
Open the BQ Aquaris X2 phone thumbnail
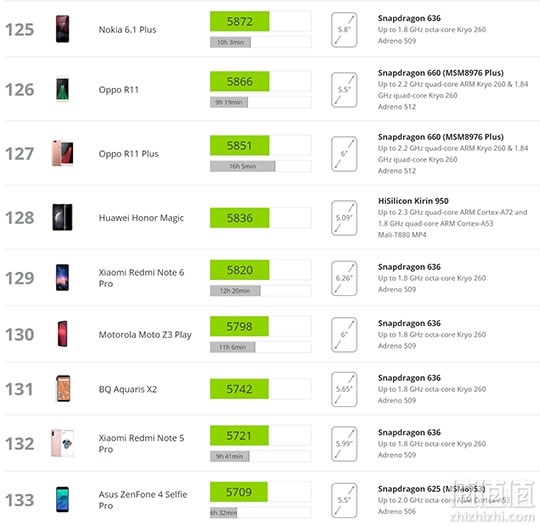[x=63, y=389]
